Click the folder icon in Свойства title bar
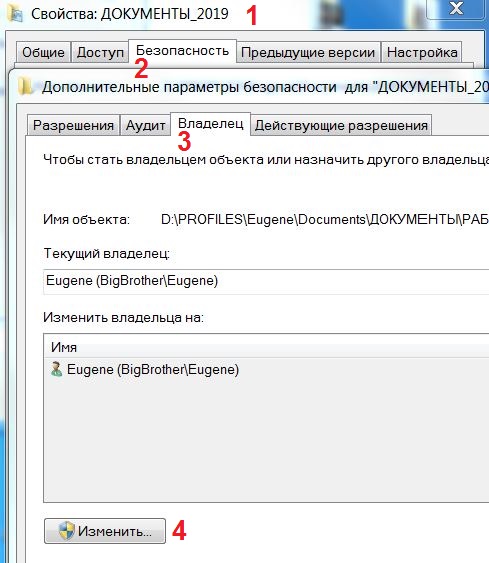This screenshot has height=563, width=489. coord(15,14)
